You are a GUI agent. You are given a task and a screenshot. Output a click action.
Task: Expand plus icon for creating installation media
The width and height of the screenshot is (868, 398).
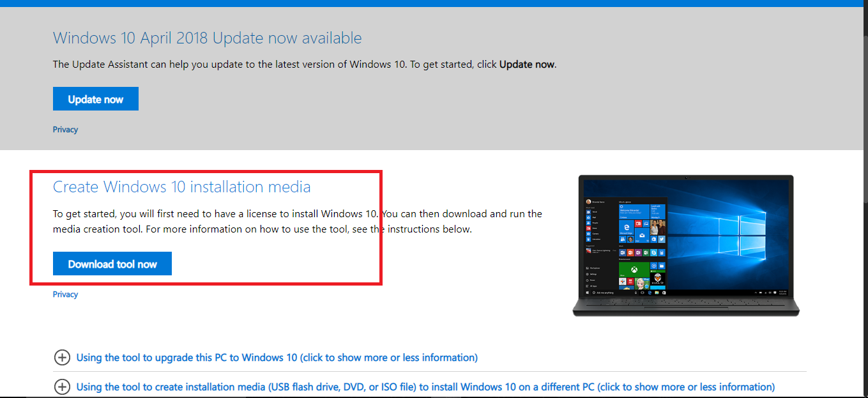tap(62, 387)
